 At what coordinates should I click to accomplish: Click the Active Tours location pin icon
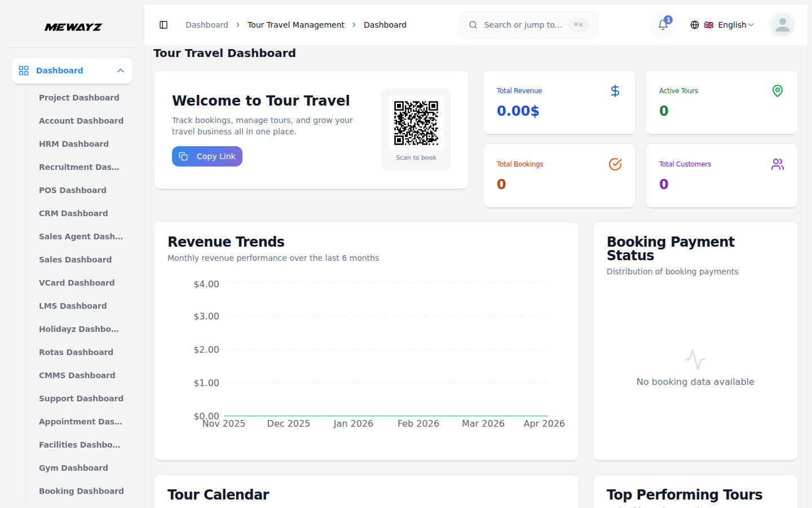pos(777,90)
